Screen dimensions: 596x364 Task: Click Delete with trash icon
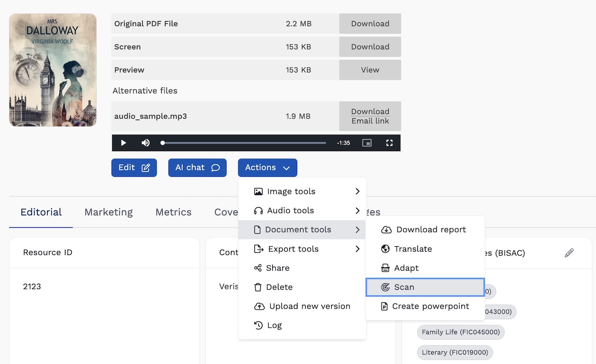coord(302,287)
